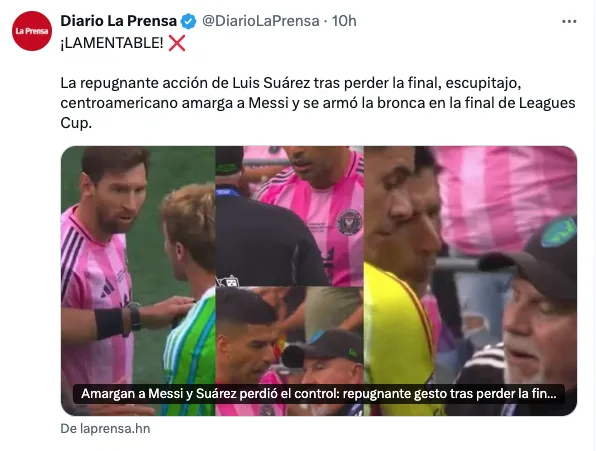Click the green striped jersey in left photo

(x=189, y=350)
